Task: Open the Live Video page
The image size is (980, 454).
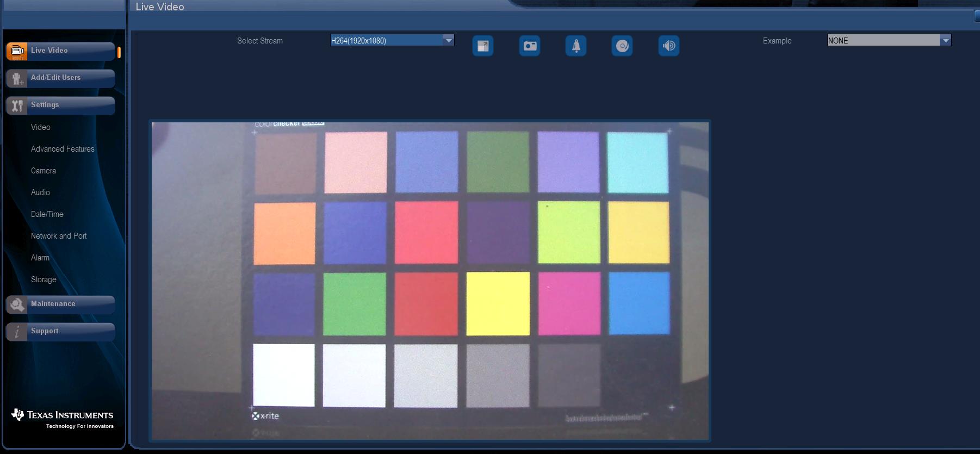Action: [x=61, y=51]
